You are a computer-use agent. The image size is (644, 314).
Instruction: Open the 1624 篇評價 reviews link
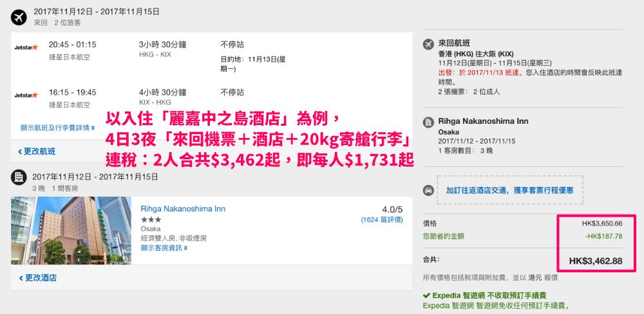[382, 220]
